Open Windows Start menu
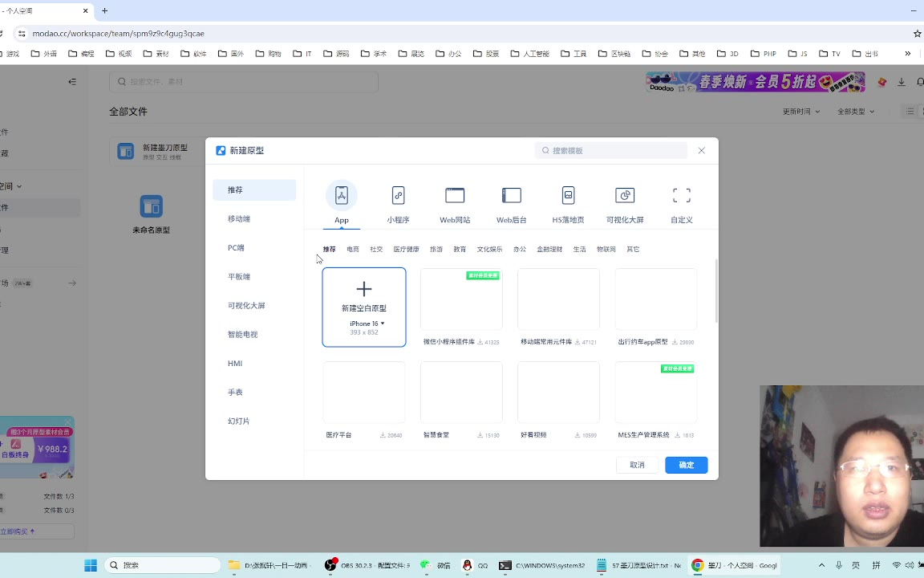This screenshot has width=924, height=578. [91, 565]
